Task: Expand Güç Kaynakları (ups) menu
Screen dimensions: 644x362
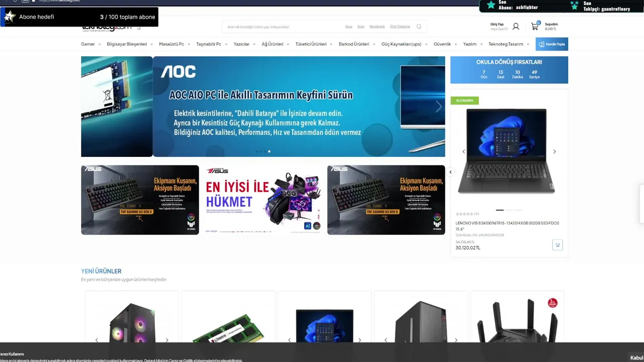Action: (x=404, y=44)
